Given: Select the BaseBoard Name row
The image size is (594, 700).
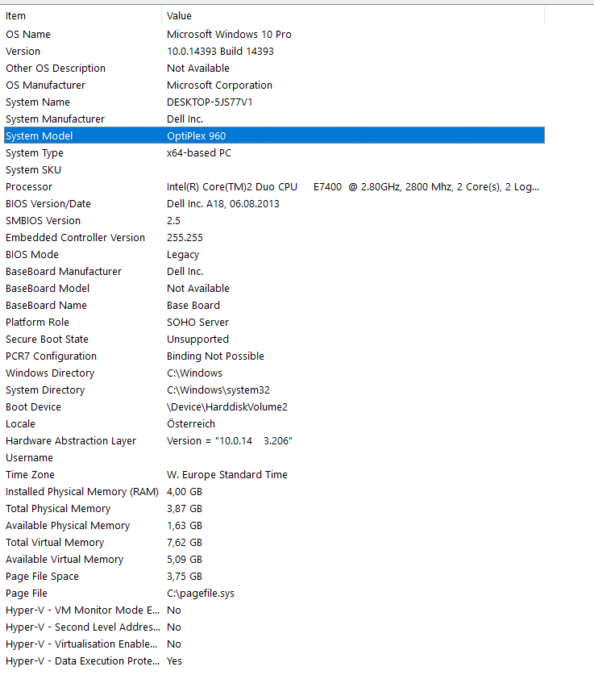Looking at the screenshot, I should 274,306.
